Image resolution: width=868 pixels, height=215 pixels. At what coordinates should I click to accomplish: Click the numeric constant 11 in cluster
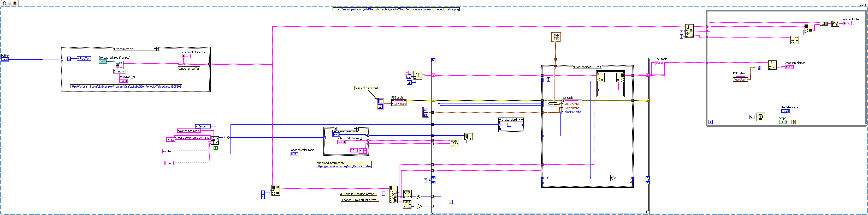380,101
